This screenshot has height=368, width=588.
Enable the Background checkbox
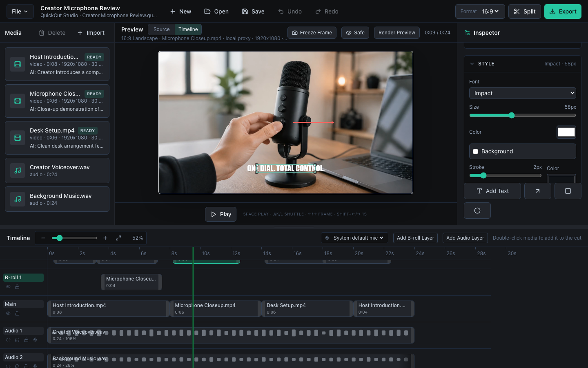pos(476,151)
